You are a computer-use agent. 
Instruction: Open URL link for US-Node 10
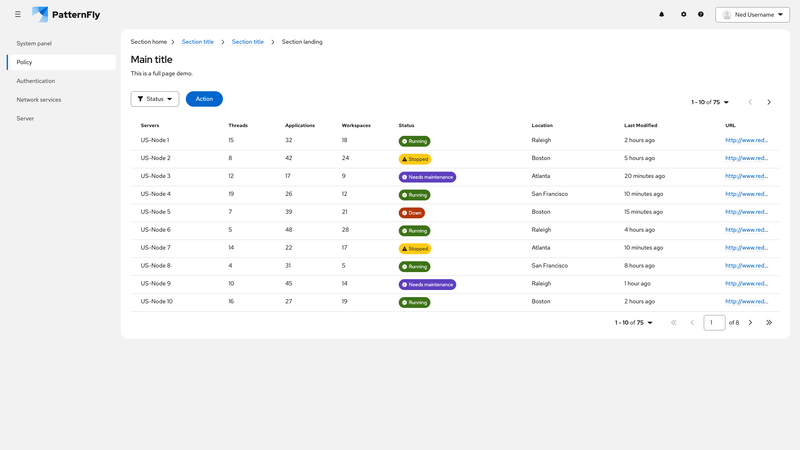point(746,302)
